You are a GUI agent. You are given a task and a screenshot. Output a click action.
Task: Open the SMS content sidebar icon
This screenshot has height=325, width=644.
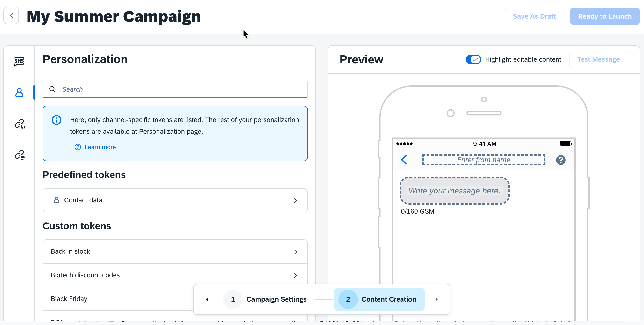pyautogui.click(x=19, y=61)
